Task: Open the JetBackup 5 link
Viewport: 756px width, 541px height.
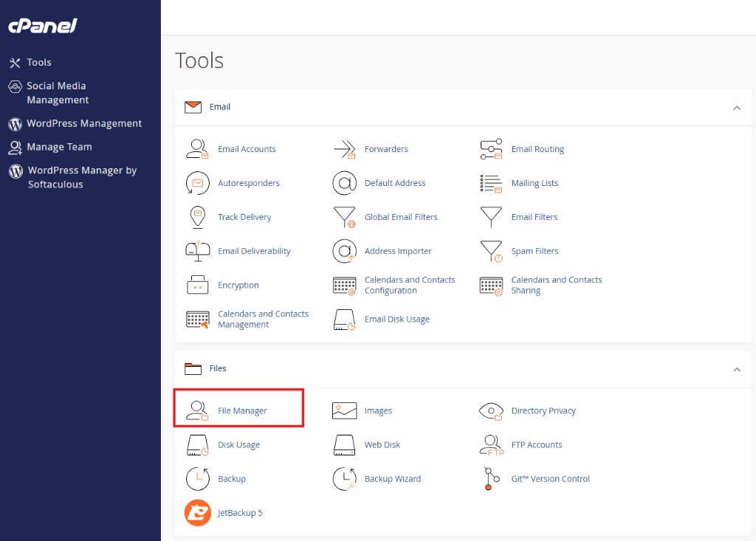Action: [x=240, y=513]
